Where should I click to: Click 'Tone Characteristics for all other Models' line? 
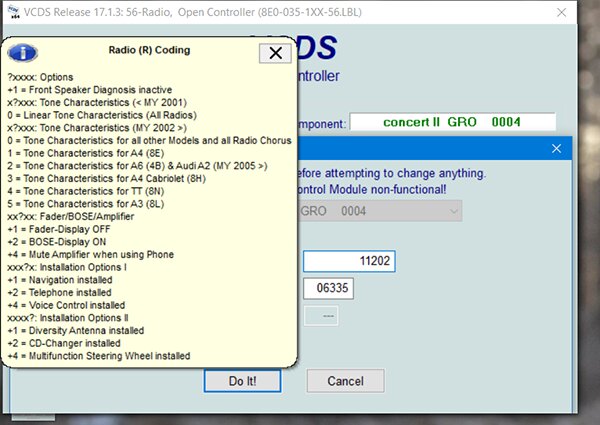[x=149, y=140]
